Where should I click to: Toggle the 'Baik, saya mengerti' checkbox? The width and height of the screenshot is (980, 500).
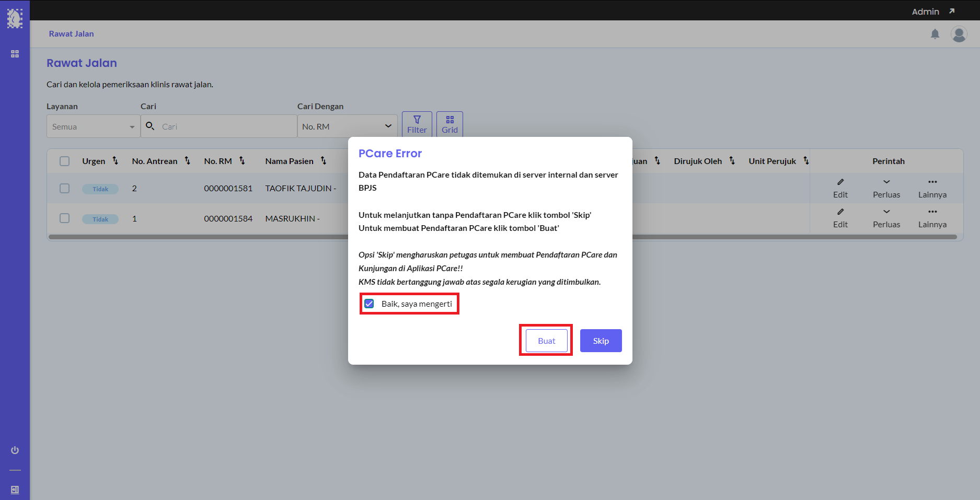tap(369, 304)
